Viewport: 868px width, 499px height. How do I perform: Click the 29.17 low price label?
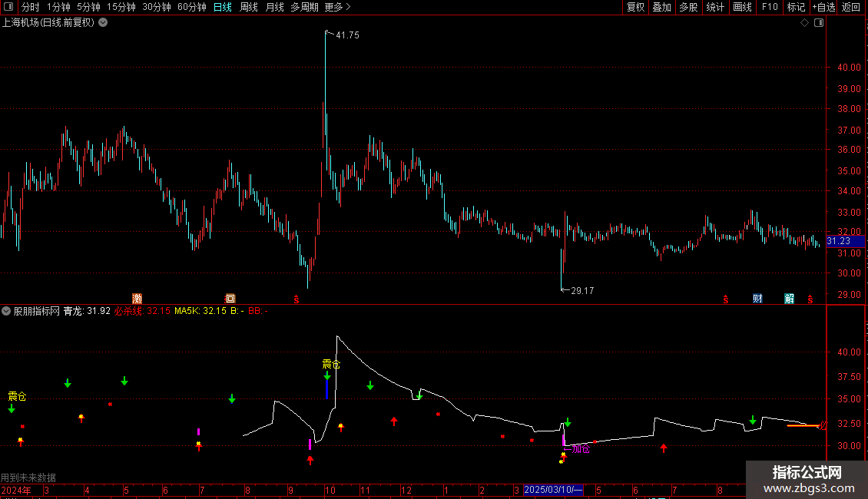(x=582, y=291)
